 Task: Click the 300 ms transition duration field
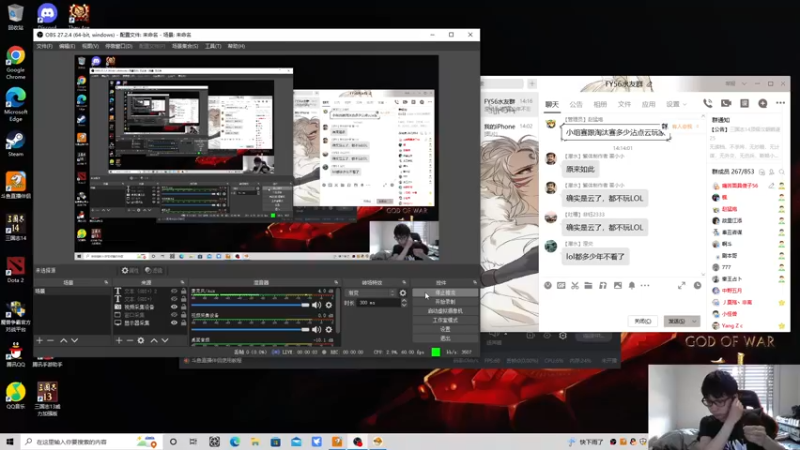(378, 303)
